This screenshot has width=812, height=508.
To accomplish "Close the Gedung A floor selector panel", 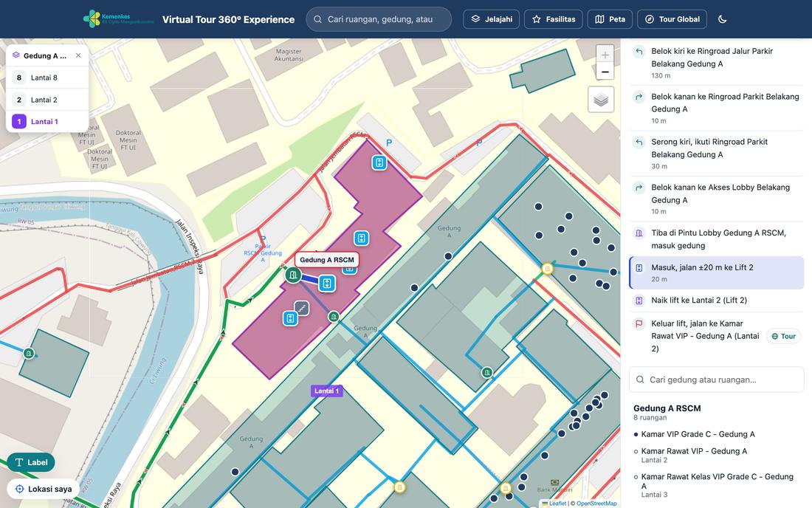I will tap(78, 55).
